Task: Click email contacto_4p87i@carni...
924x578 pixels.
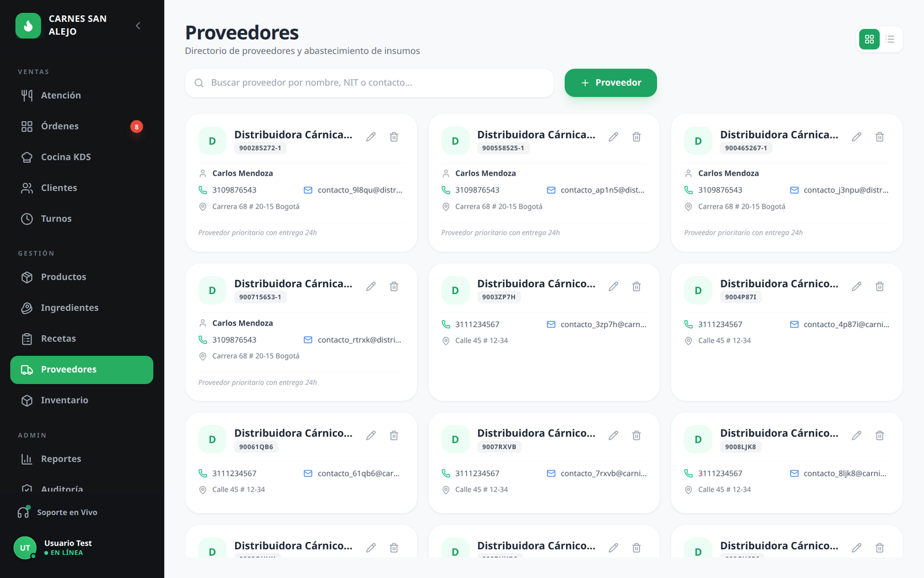Action: click(847, 324)
